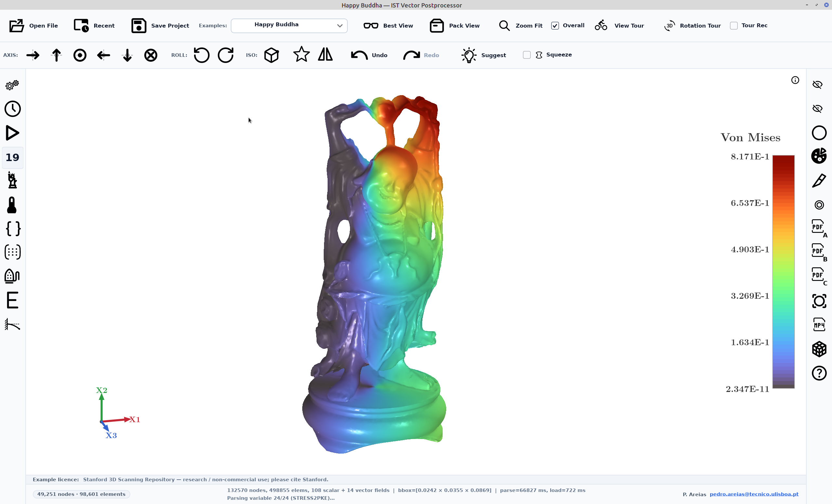
Task: Click the Von Mises legend title
Action: (750, 138)
